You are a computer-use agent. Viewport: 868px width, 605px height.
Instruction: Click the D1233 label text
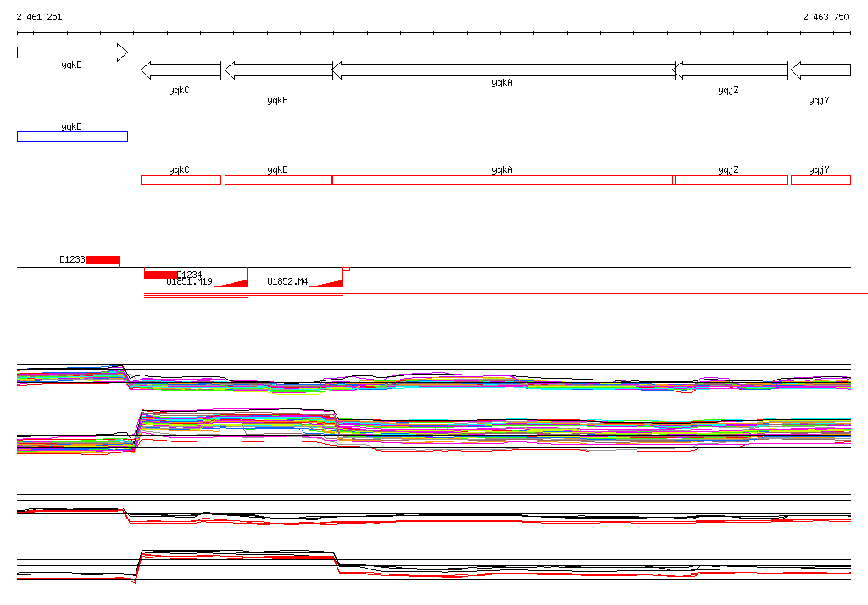pyautogui.click(x=73, y=259)
